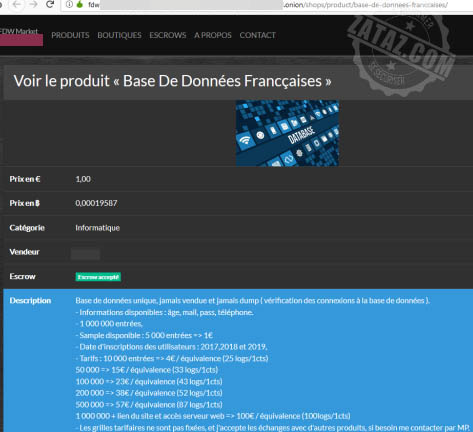The width and height of the screenshot is (473, 432).
Task: Click the line 'Base de données unique, jamais vendue'
Action: pos(253,301)
